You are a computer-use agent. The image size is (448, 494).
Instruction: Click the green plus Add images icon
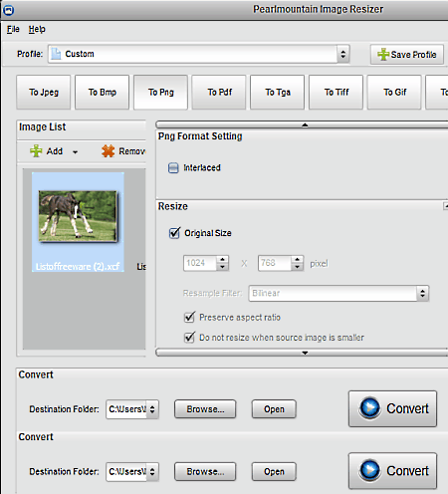click(x=36, y=151)
